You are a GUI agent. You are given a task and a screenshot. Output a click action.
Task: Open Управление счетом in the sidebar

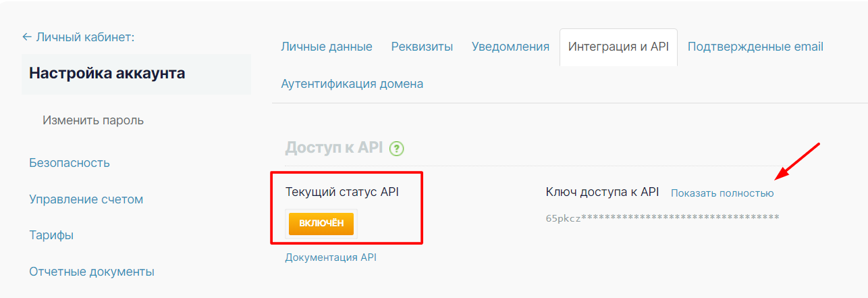86,199
